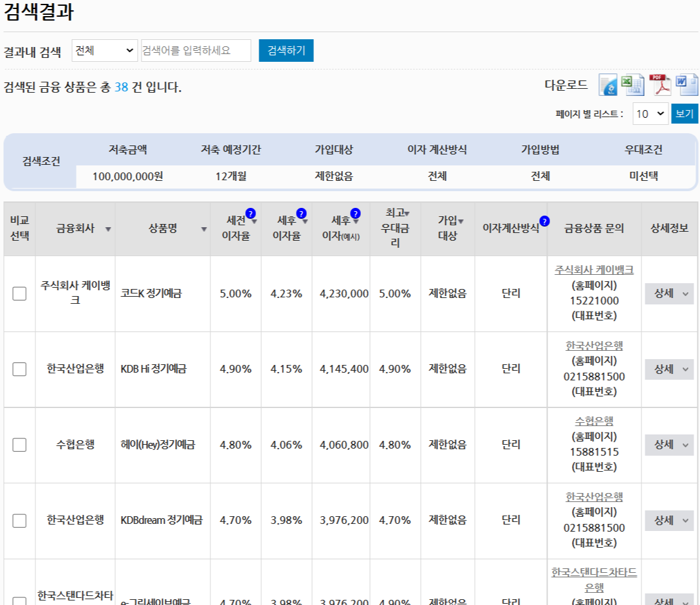Open 주식회사 케이뱅크 homepage link

(594, 270)
